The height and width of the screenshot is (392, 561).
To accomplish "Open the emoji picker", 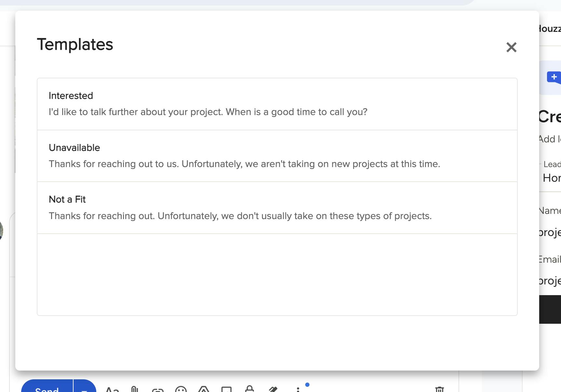I will coord(181,389).
